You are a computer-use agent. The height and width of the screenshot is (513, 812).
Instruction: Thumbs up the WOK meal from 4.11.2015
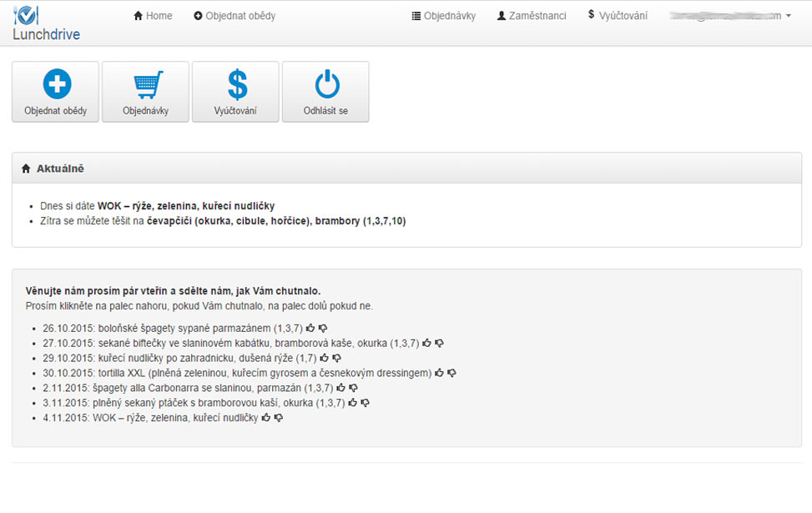[x=266, y=418]
